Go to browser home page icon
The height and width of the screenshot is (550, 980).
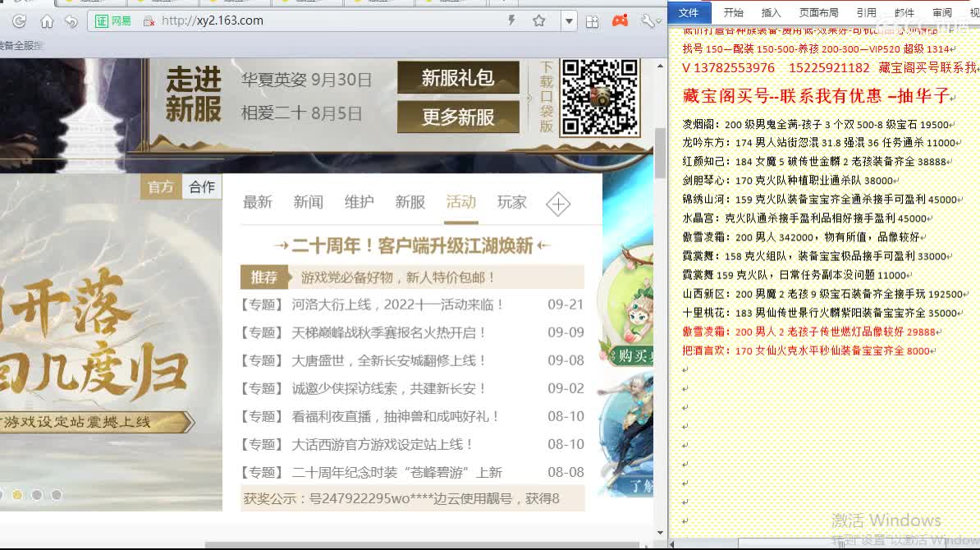(x=47, y=22)
